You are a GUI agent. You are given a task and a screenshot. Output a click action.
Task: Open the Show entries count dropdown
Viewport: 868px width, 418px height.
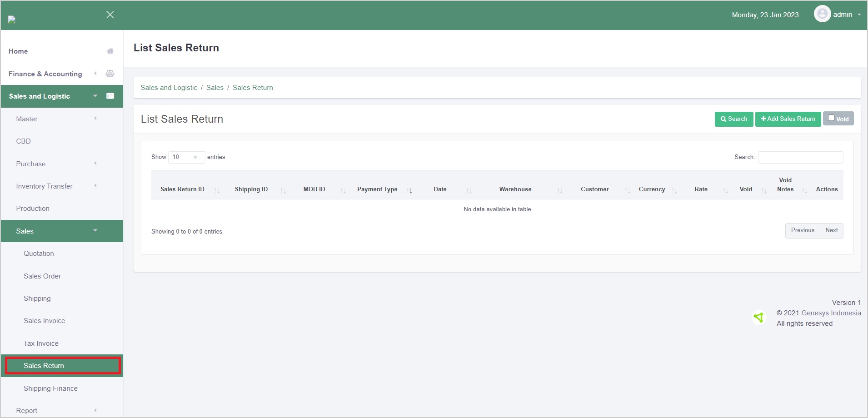point(186,157)
